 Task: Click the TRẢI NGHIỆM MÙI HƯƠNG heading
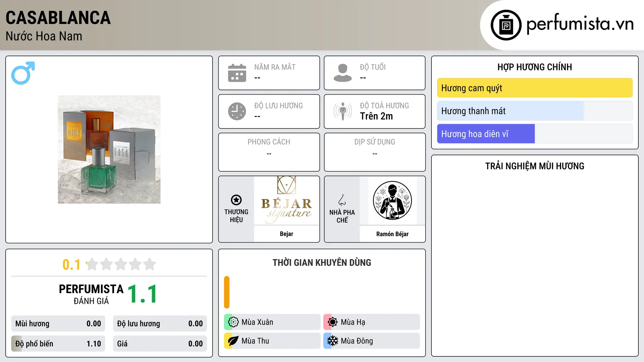[535, 166]
